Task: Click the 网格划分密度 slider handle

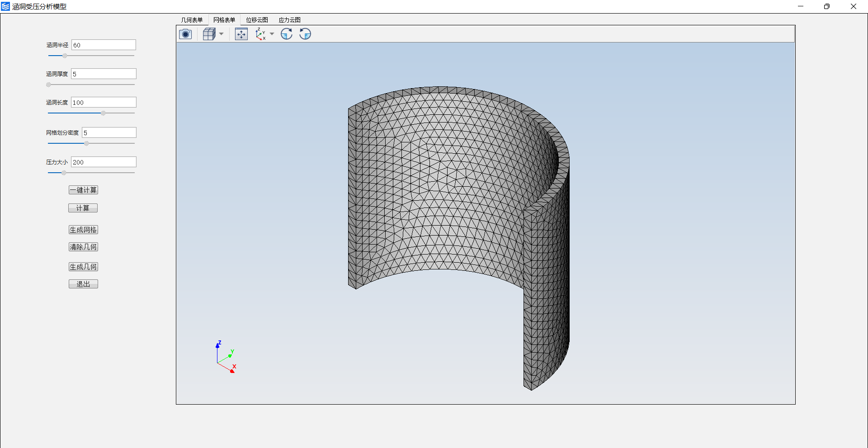Action: pyautogui.click(x=86, y=143)
